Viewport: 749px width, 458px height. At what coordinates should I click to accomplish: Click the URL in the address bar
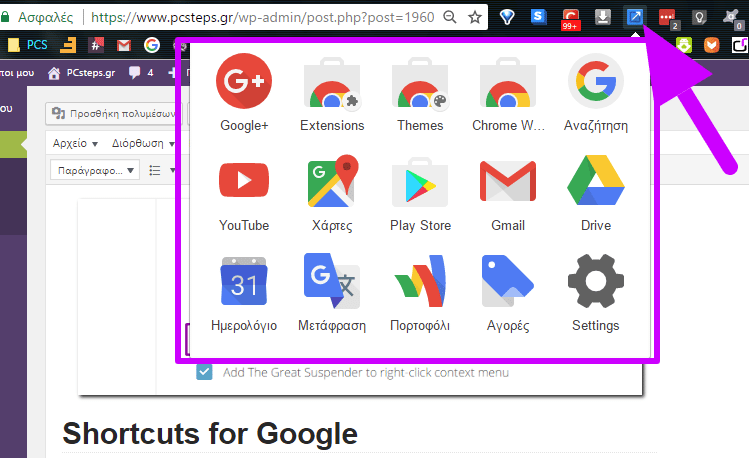tap(262, 18)
